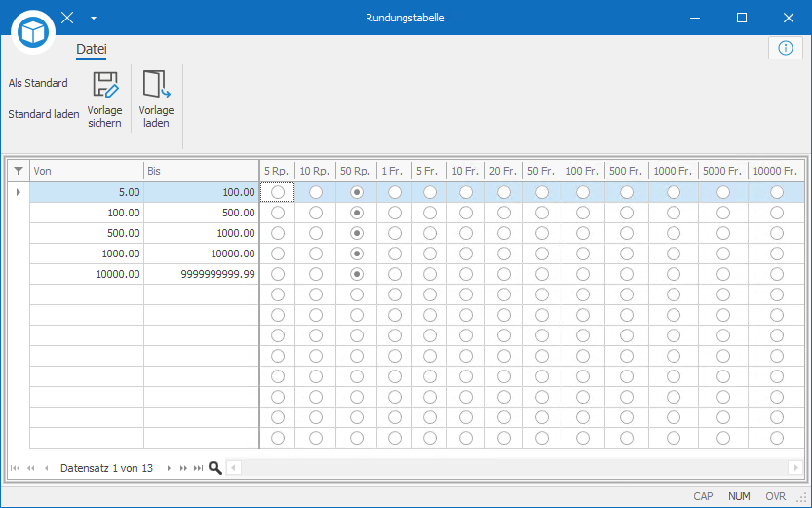Go to first record navigator icon

coord(15,468)
